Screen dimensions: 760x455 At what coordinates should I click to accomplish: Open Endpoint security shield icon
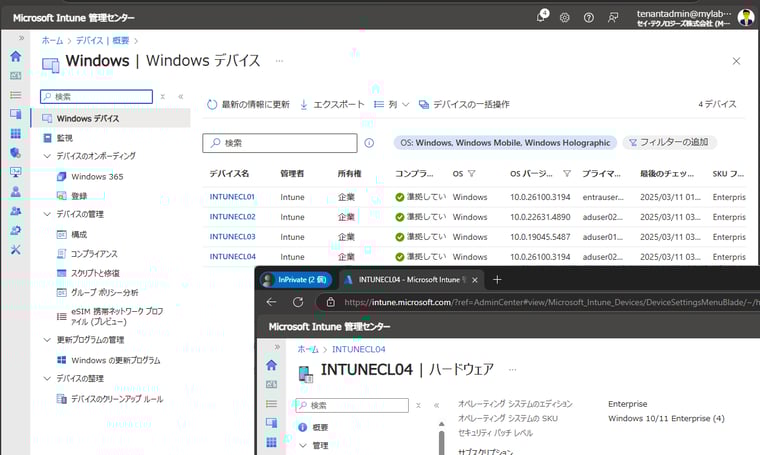coord(16,153)
